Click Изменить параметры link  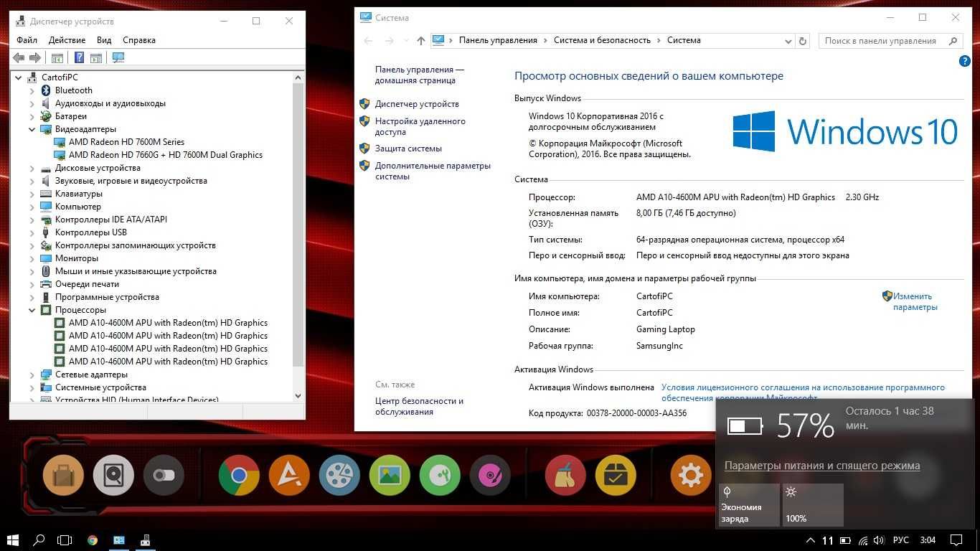915,301
